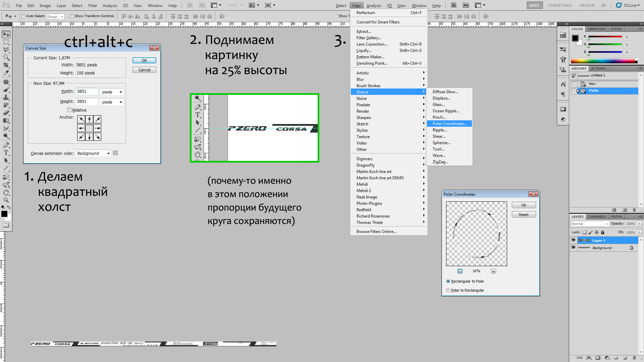Click Cancel in the Canvas Size dialog
This screenshot has height=362, width=644.
(144, 70)
